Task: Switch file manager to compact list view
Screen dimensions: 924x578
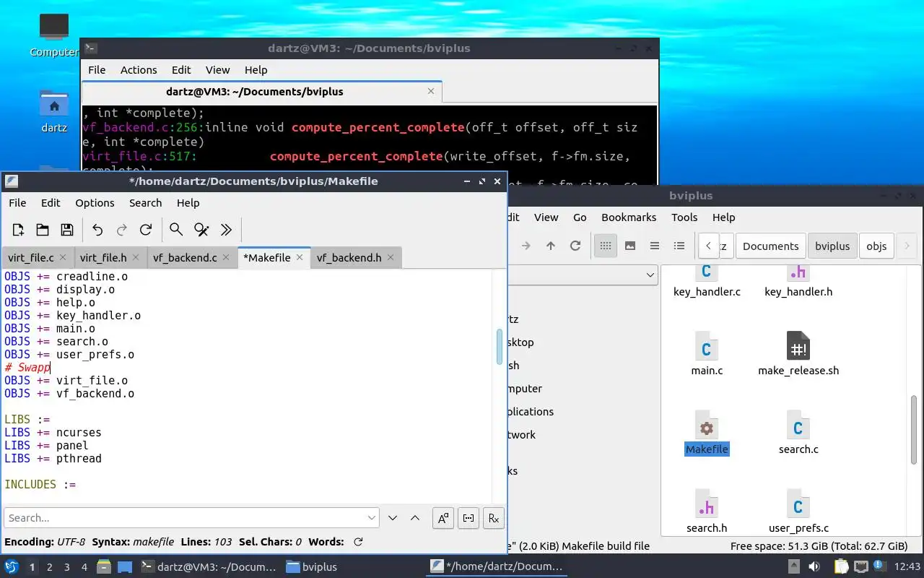Action: [655, 246]
